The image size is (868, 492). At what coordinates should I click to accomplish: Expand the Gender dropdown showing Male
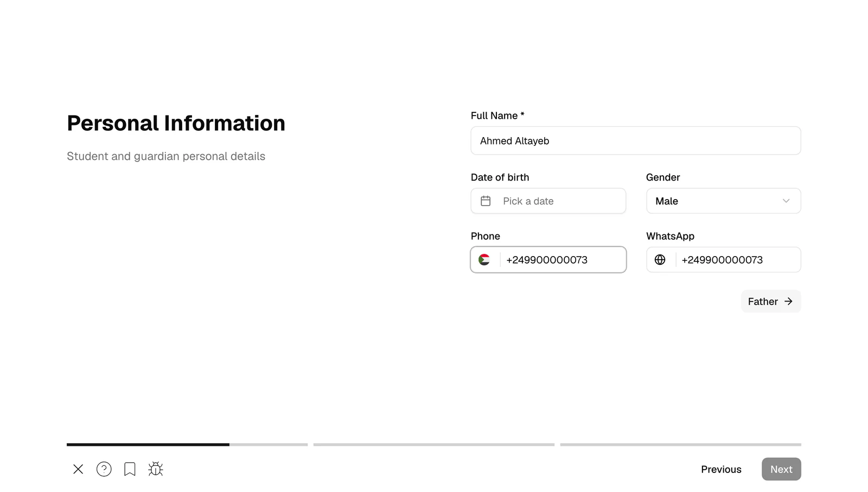[723, 201]
